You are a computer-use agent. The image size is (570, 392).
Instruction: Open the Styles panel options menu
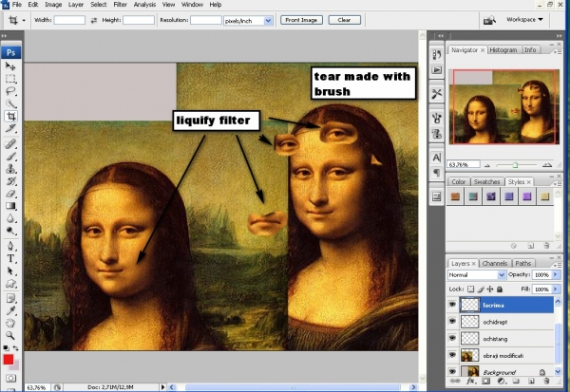[x=557, y=183]
